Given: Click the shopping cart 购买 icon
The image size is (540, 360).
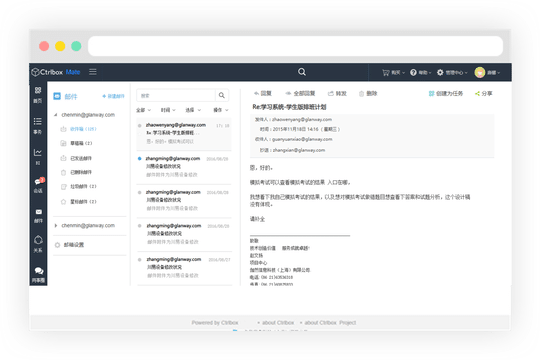Looking at the screenshot, I should click(x=386, y=73).
